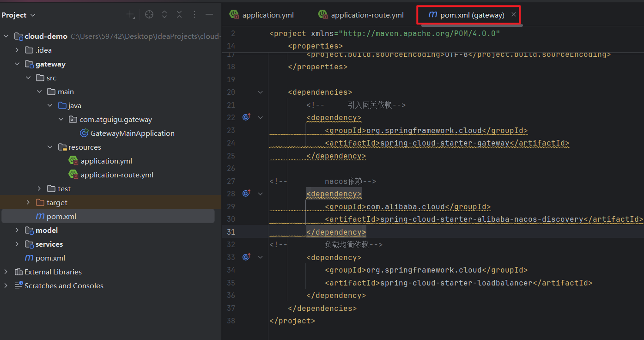
Task: Open Project panel options three-dot menu
Action: (x=194, y=15)
